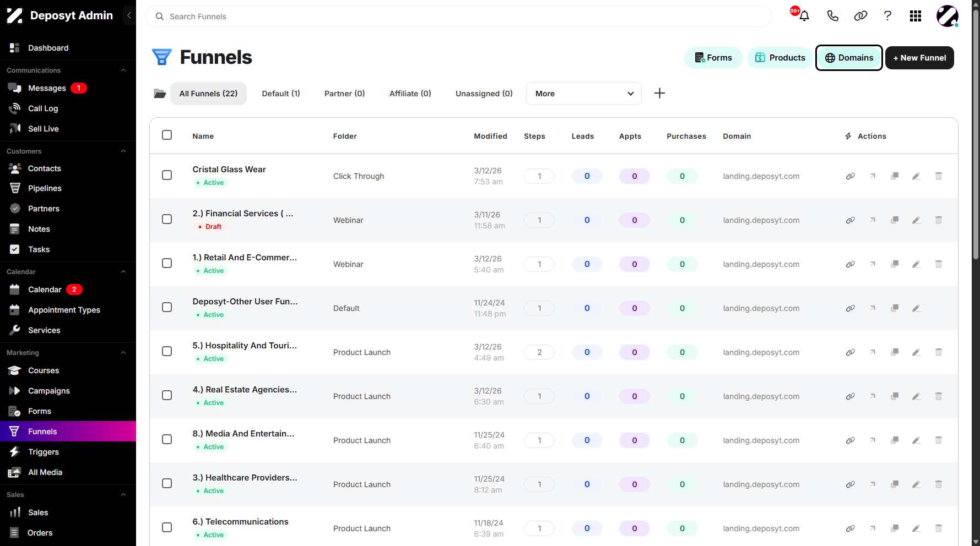This screenshot has height=546, width=980.
Task: Duplicate the 1.) Retail And E-Commerce funnel
Action: coord(895,264)
